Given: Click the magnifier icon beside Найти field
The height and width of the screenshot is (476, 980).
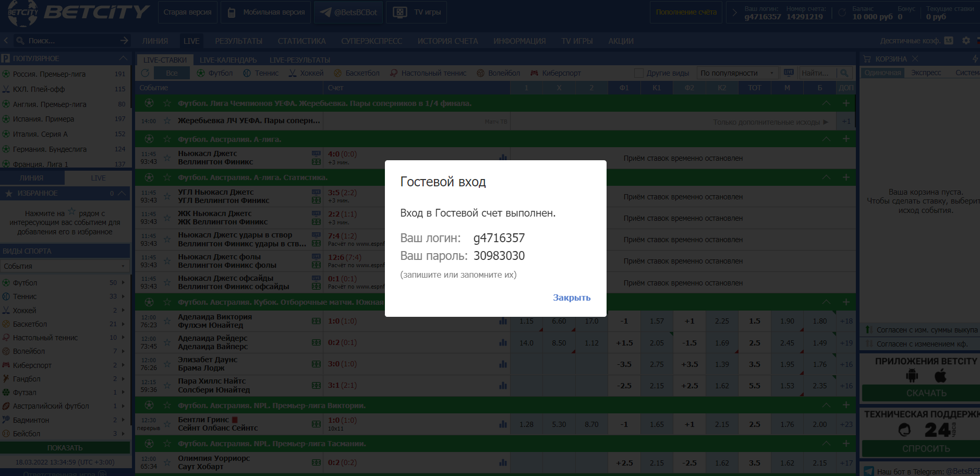Looking at the screenshot, I should [x=844, y=73].
